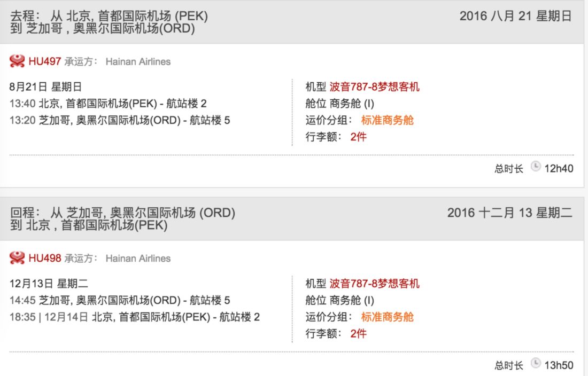This screenshot has width=588, height=376.
Task: Click the outbound header 去程 从 北京
Action: pos(109,22)
